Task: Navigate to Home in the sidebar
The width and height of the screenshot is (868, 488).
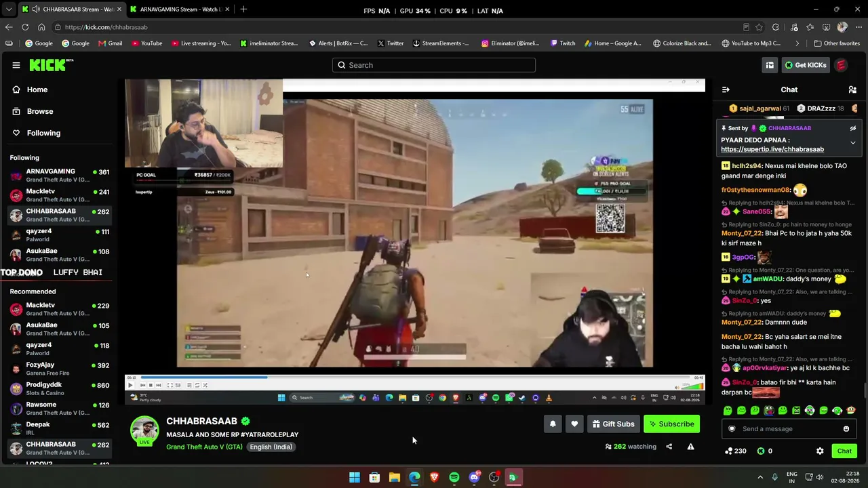Action: 37,89
